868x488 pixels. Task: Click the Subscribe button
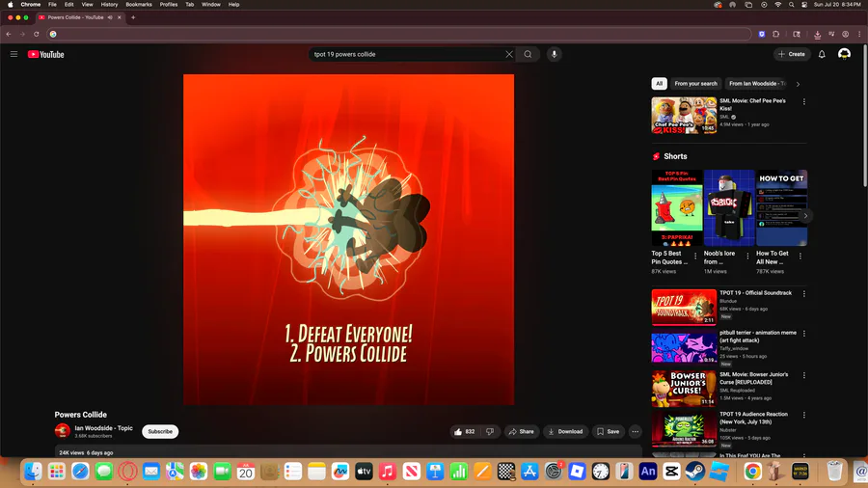pyautogui.click(x=160, y=431)
